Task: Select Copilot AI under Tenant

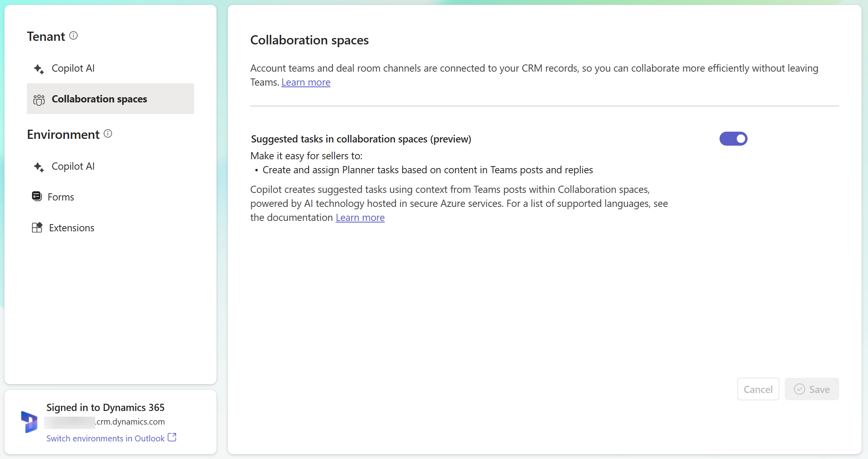Action: [x=73, y=68]
